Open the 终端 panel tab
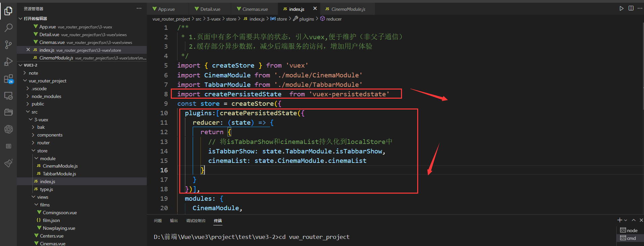Screen dimensions: 644x246 [x=218, y=221]
